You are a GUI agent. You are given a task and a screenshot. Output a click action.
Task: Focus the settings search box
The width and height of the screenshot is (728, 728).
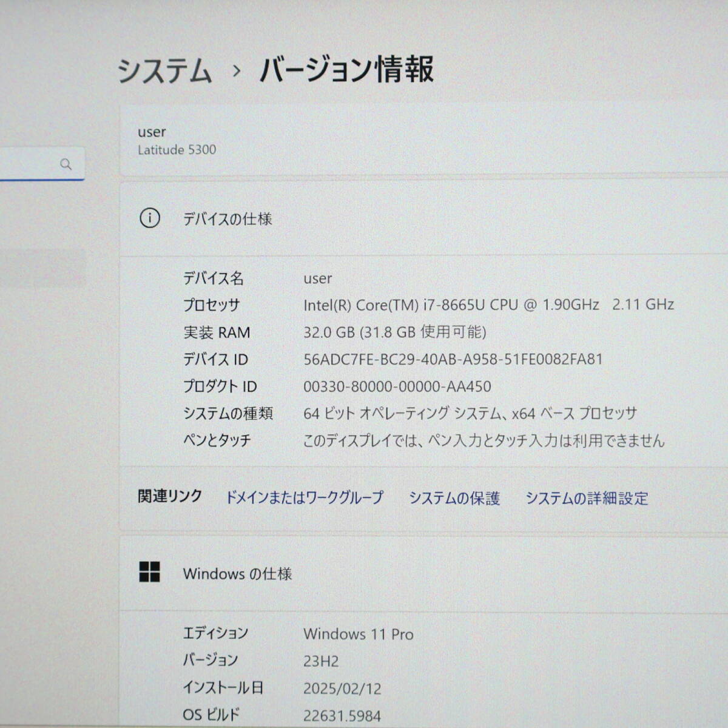pos(42,164)
